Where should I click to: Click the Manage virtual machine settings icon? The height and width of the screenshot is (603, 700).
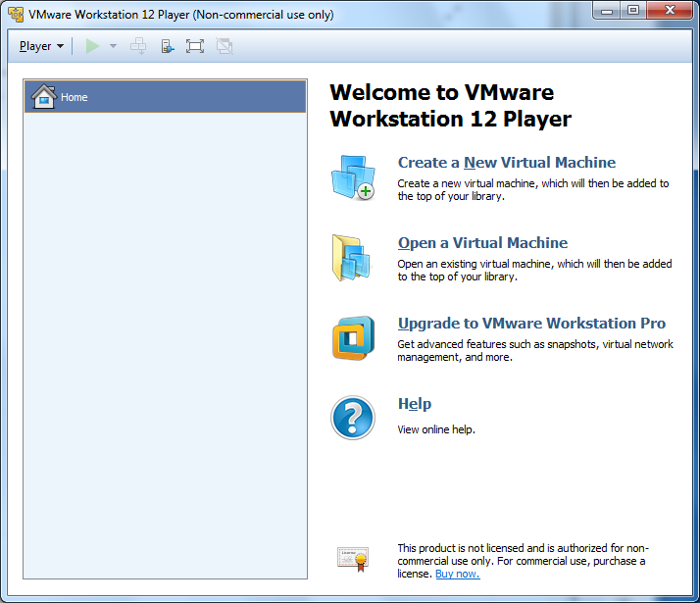(168, 46)
